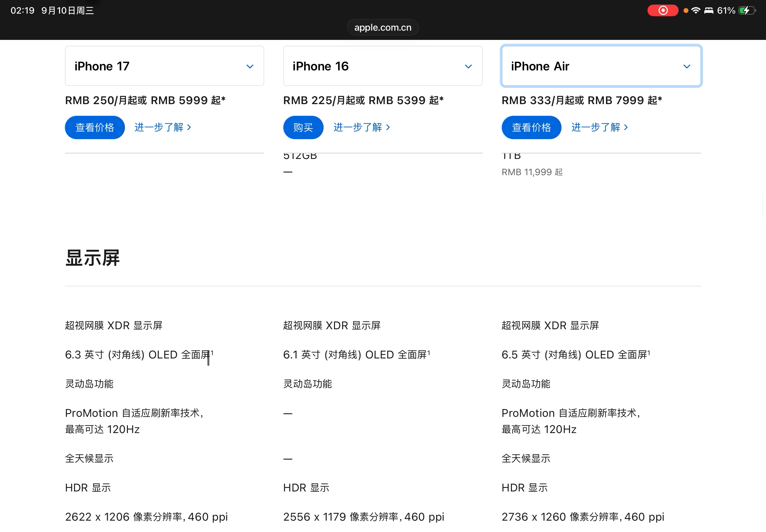
Task: Open 进一步了解 link for iPhone 17
Action: 163,127
